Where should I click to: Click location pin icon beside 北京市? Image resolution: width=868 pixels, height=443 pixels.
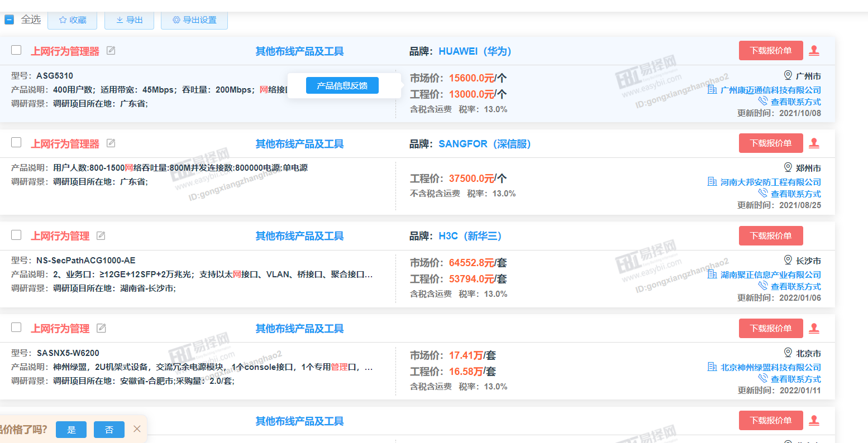tap(788, 353)
